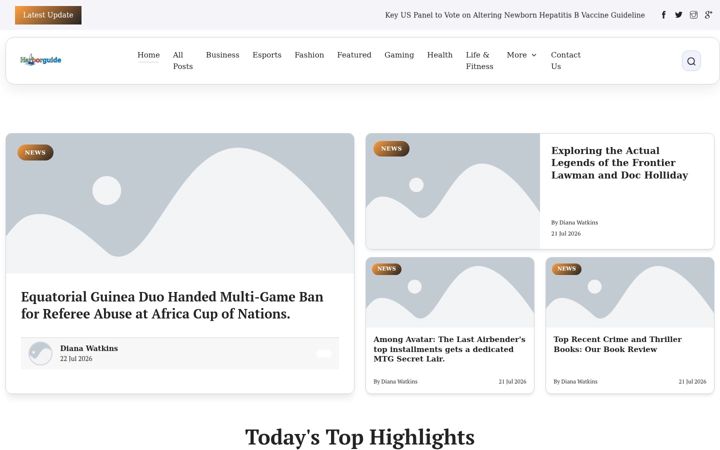The image size is (720, 450).
Task: Click the Avatar Airbender article thumbnail
Action: pos(450,292)
